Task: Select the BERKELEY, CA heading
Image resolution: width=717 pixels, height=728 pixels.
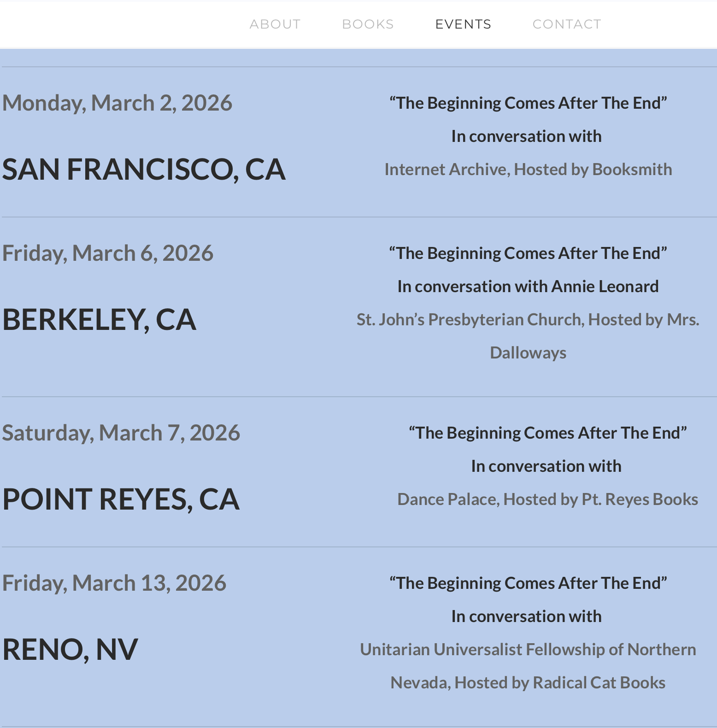Action: (x=99, y=319)
